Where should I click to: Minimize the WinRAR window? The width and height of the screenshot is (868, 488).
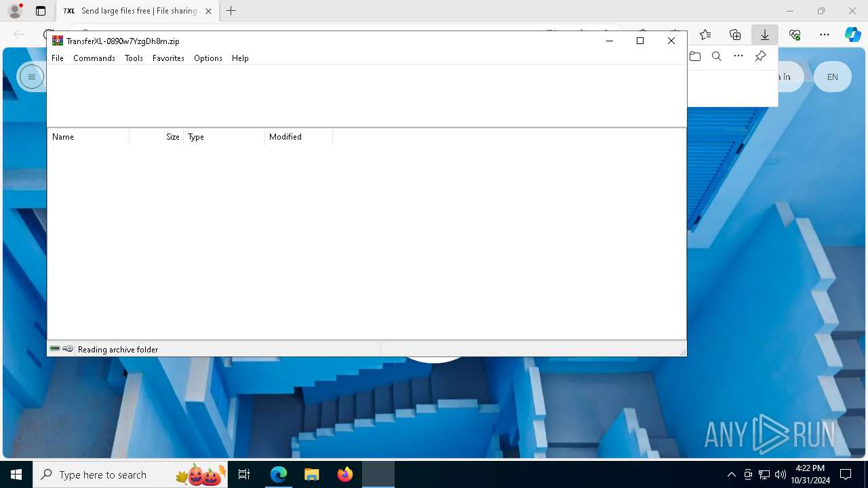click(609, 41)
